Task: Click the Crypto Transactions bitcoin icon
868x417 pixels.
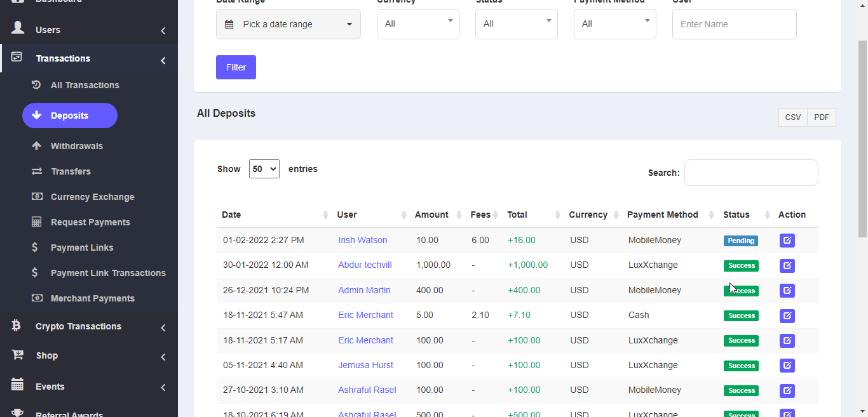Action: (x=17, y=326)
